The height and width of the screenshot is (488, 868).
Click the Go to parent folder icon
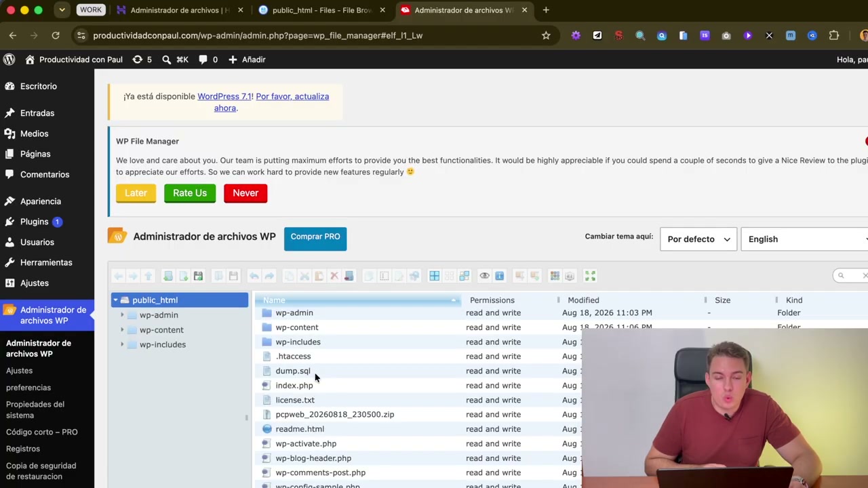point(148,276)
